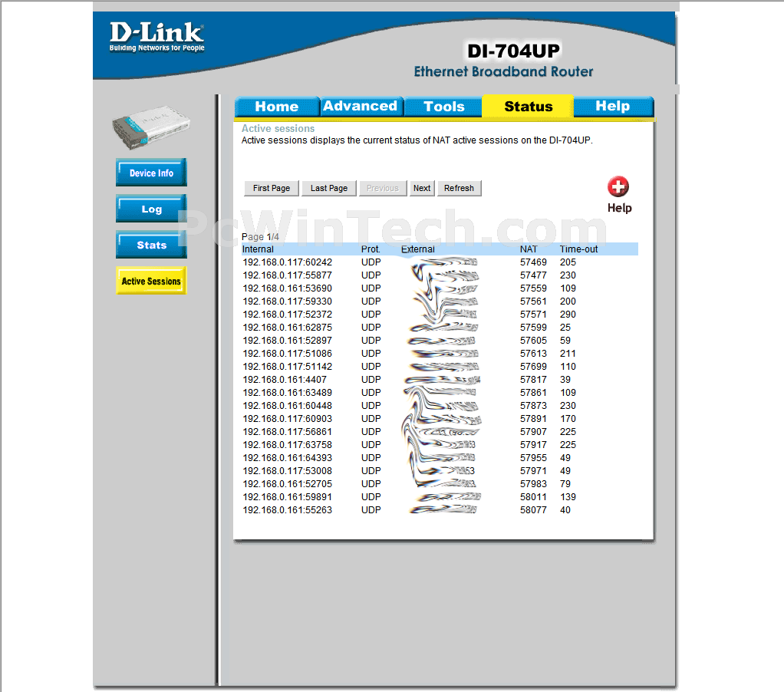784x692 pixels.
Task: Select row 192.168.0.161:64393
Action: pos(440,457)
